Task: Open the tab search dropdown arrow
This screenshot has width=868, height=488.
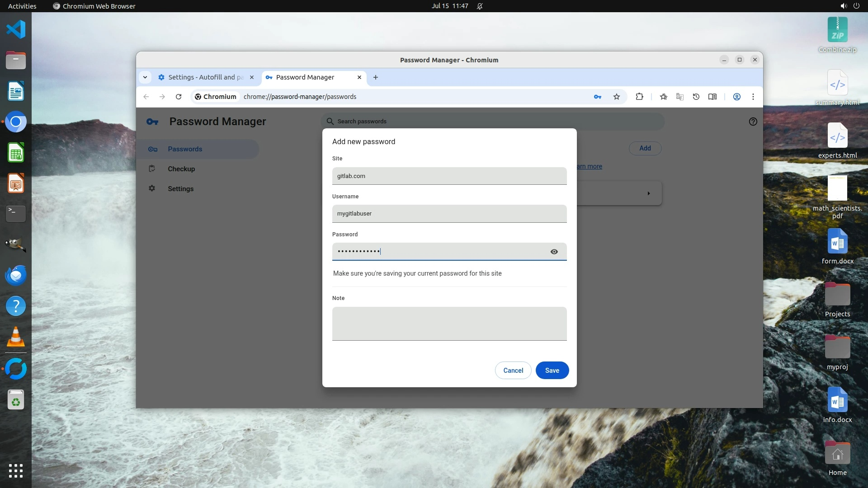Action: (145, 77)
